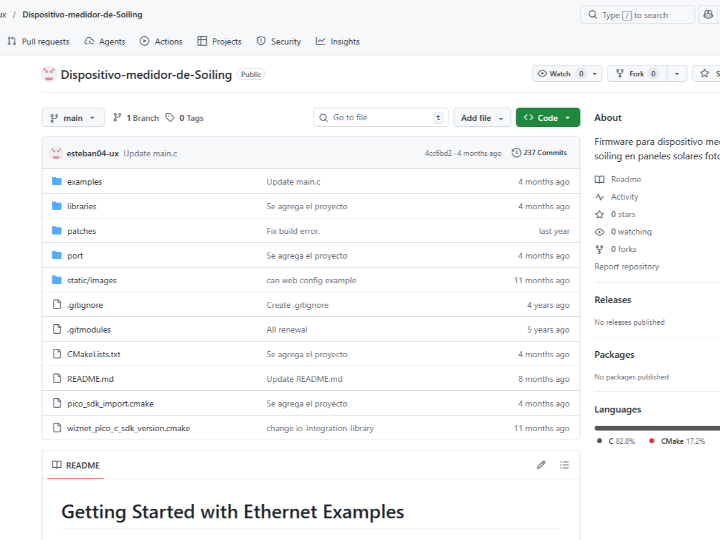Click the pencil icon to edit README
The image size is (720, 540).
click(x=541, y=465)
